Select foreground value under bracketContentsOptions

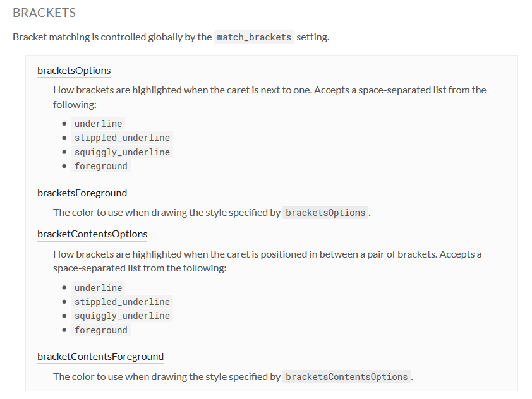coord(101,330)
